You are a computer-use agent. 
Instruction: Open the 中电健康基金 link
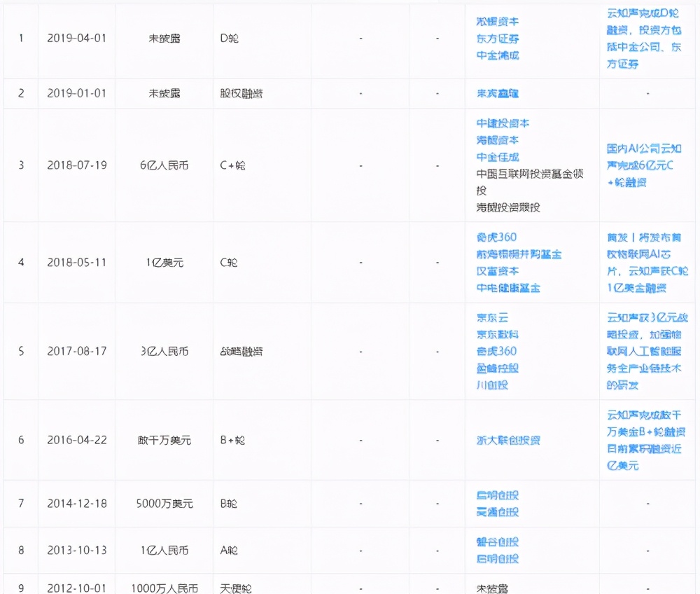pos(508,288)
